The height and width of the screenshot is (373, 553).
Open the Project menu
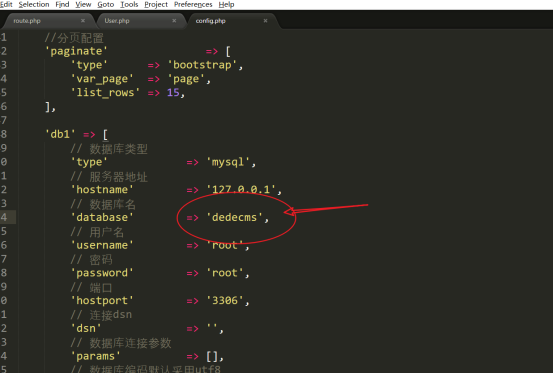coord(156,4)
